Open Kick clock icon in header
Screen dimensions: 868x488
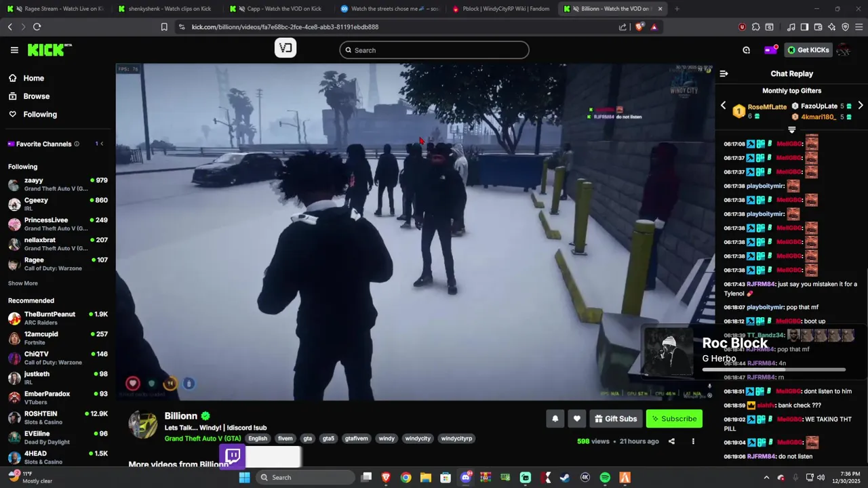tap(746, 50)
